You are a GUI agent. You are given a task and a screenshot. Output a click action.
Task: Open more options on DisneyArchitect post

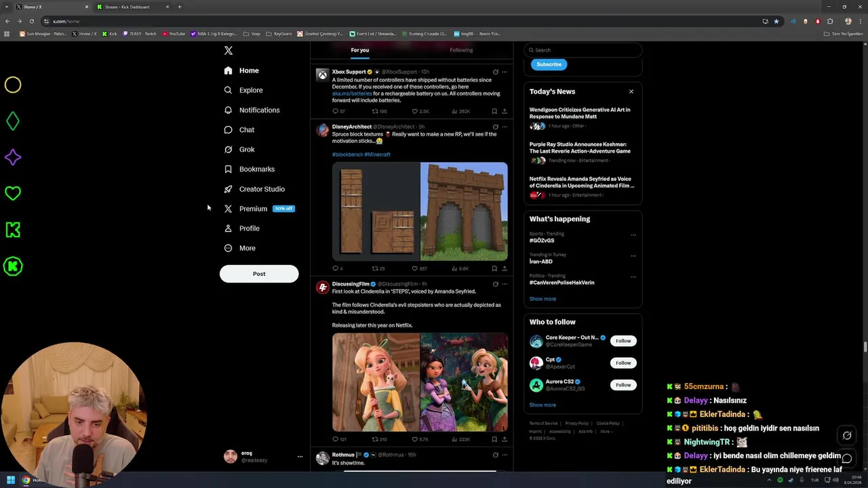(505, 127)
